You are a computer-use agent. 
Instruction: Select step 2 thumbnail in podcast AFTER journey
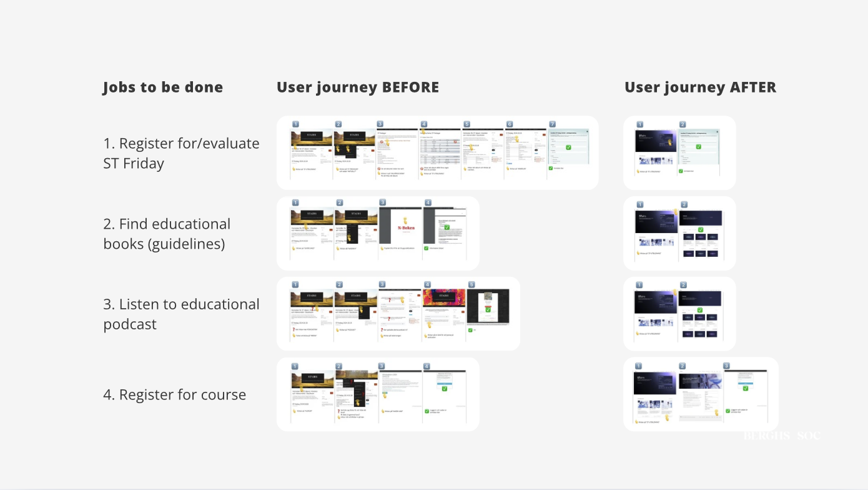(x=700, y=314)
